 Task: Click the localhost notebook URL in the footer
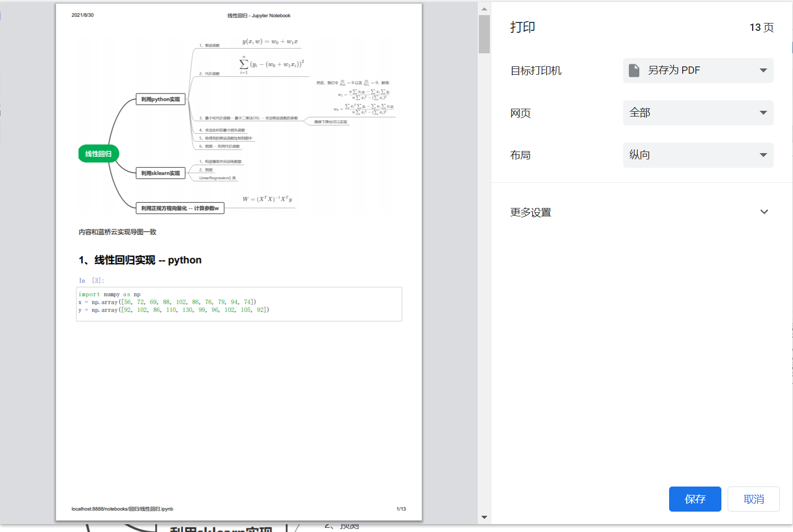[x=122, y=508]
